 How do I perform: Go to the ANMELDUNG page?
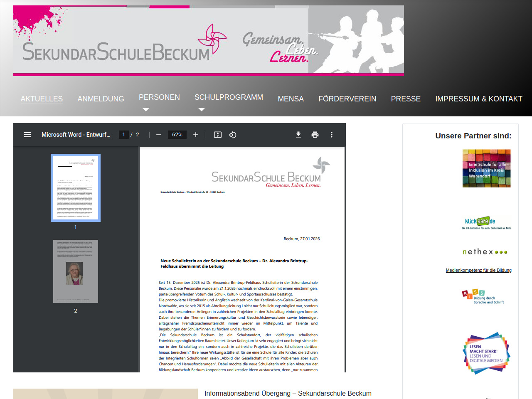101,99
